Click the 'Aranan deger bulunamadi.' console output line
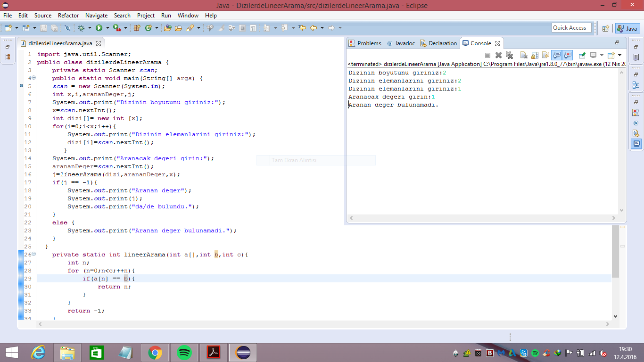The height and width of the screenshot is (362, 644). (393, 105)
